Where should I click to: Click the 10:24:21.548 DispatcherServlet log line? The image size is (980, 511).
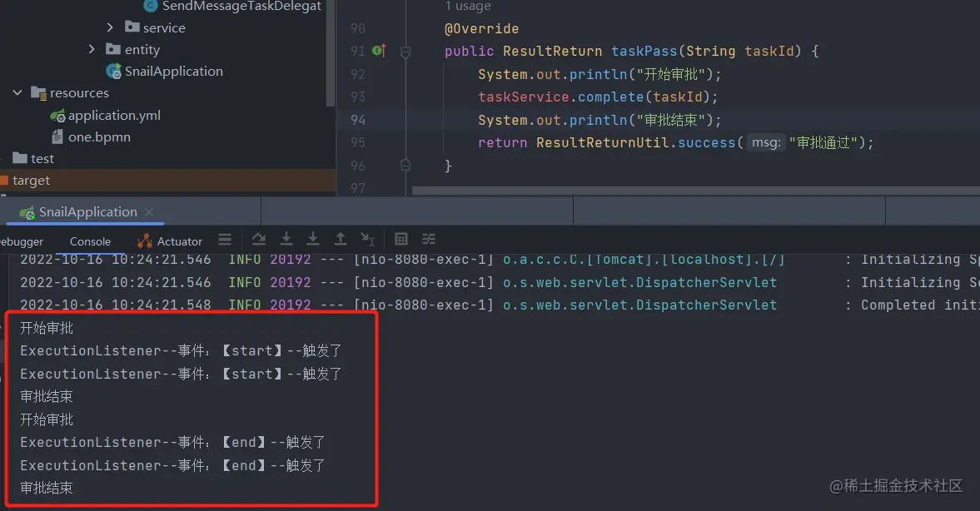(500, 305)
